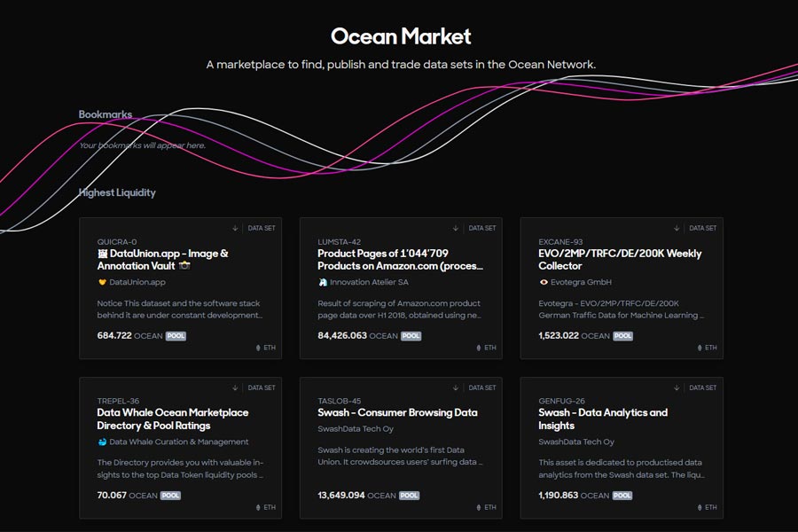Viewport: 798px width, 532px height.
Task: Click the yellow heart icon beside DataUnion.app publisher
Action: pos(102,282)
